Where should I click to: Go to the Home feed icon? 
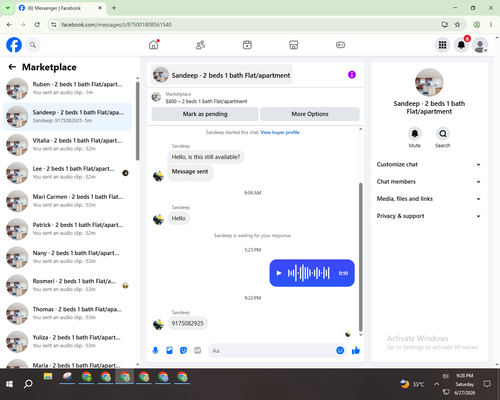coord(154,45)
